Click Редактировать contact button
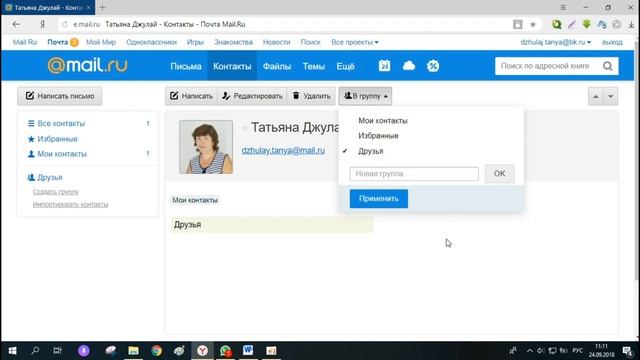This screenshot has height=360, width=640. tap(252, 96)
